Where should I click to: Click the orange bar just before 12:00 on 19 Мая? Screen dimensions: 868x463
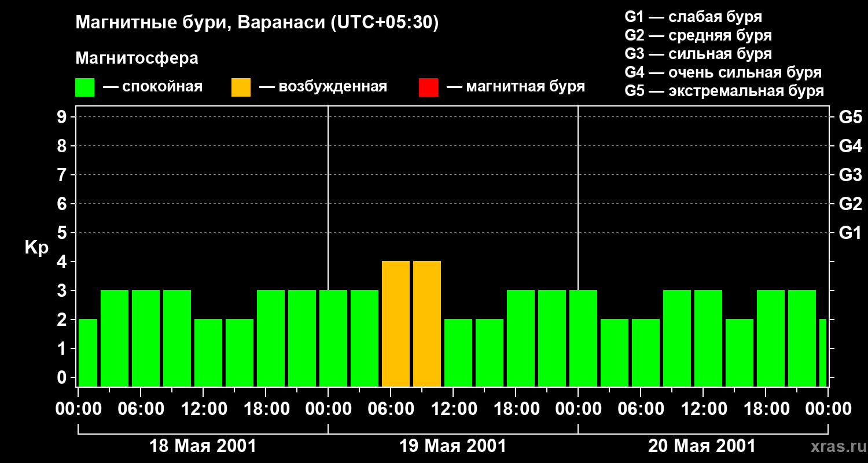click(427, 324)
